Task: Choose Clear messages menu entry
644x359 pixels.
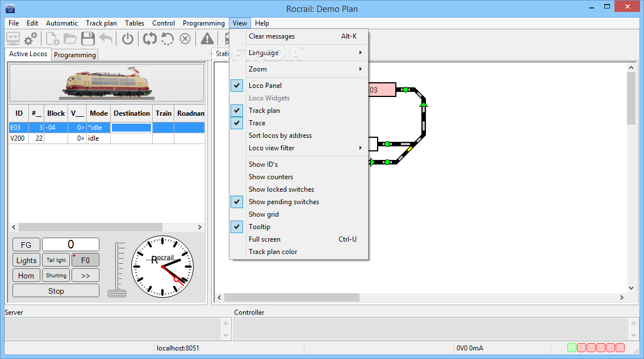Action: pos(299,36)
